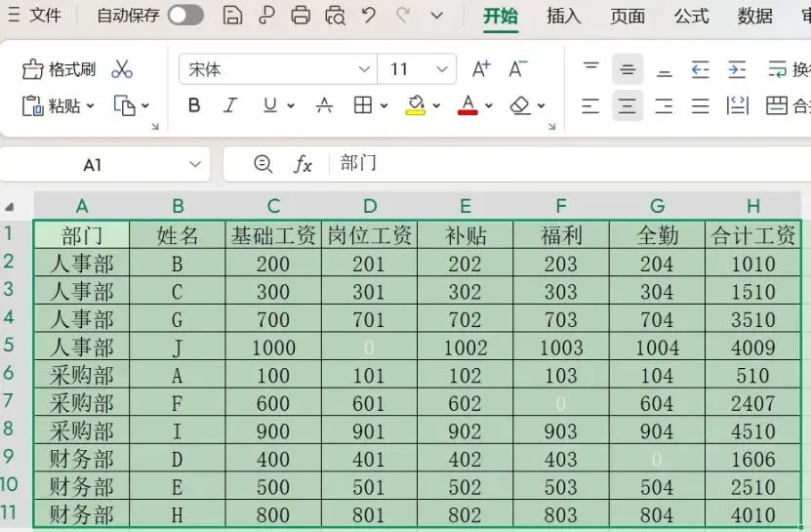Image resolution: width=811 pixels, height=532 pixels.
Task: Toggle the 自动保存 switch
Action: tap(185, 16)
